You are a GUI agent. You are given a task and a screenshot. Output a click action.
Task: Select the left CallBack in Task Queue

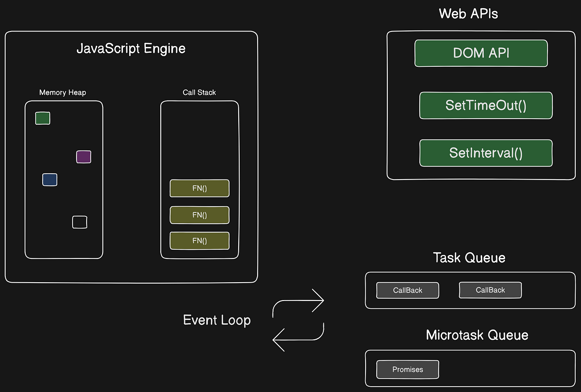pyautogui.click(x=407, y=290)
